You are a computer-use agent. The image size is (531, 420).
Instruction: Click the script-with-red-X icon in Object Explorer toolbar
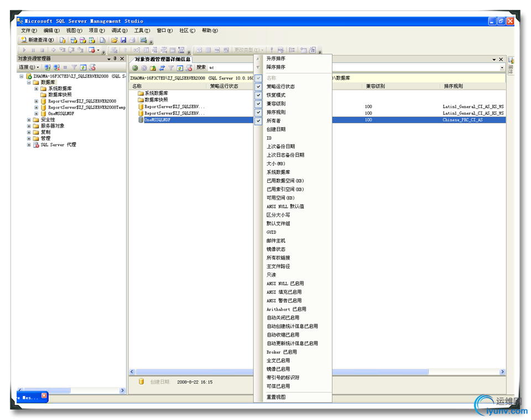tap(92, 67)
